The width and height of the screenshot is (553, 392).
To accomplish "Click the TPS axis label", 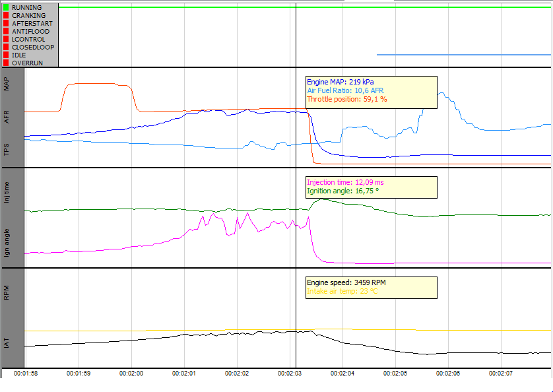I will pyautogui.click(x=7, y=151).
